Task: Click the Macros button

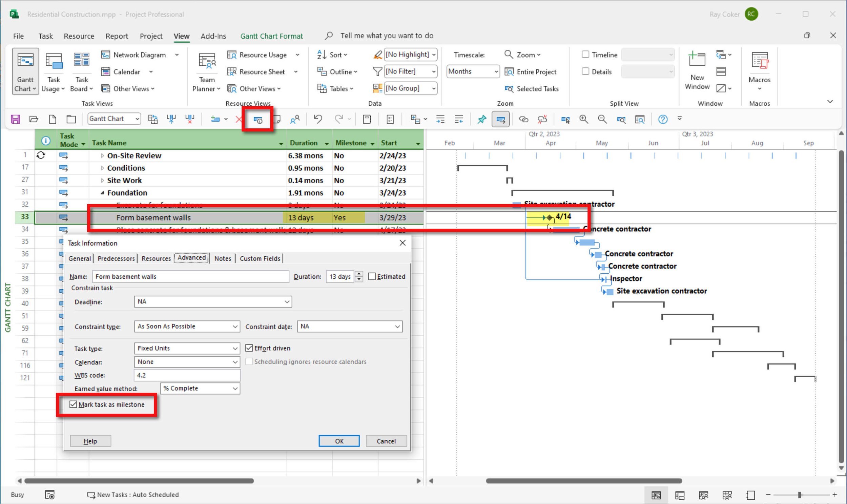Action: point(759,72)
